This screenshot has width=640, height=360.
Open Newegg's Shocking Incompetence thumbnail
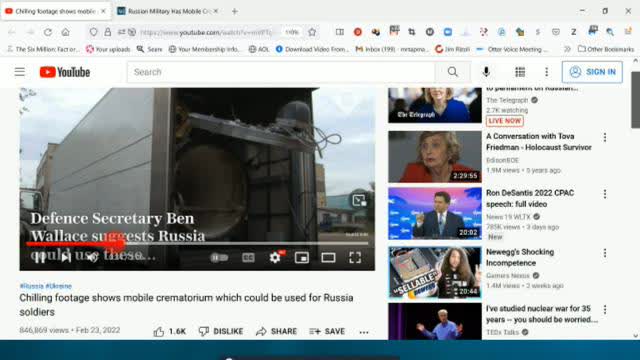[435, 272]
